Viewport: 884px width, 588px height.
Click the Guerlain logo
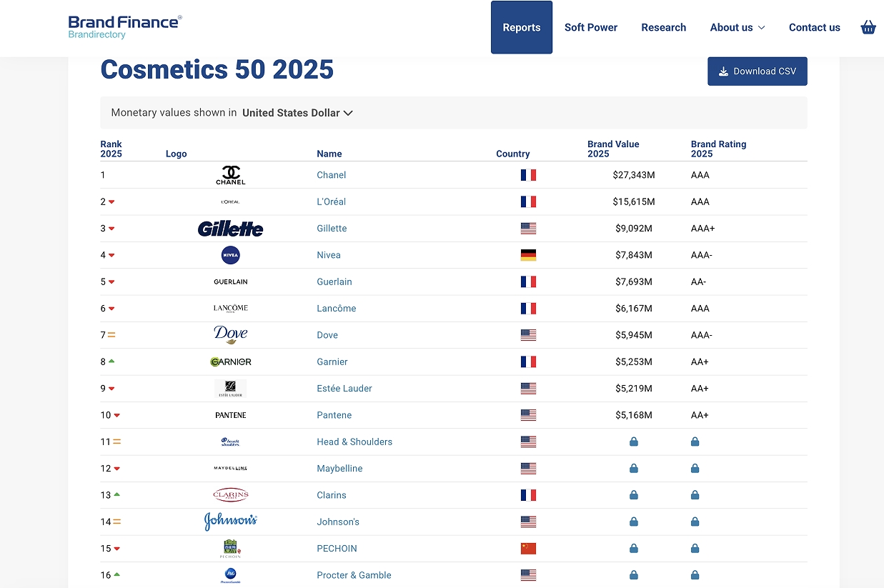(x=231, y=281)
